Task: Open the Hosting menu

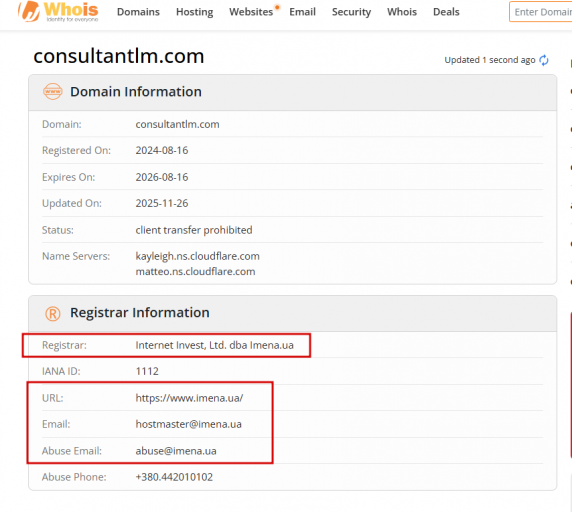Action: tap(194, 12)
